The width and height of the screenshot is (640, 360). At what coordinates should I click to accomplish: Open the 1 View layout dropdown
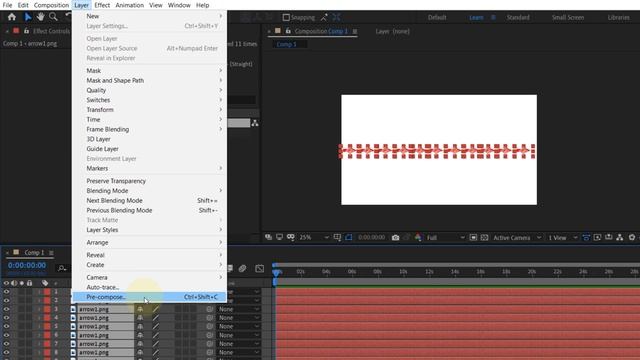click(x=562, y=238)
